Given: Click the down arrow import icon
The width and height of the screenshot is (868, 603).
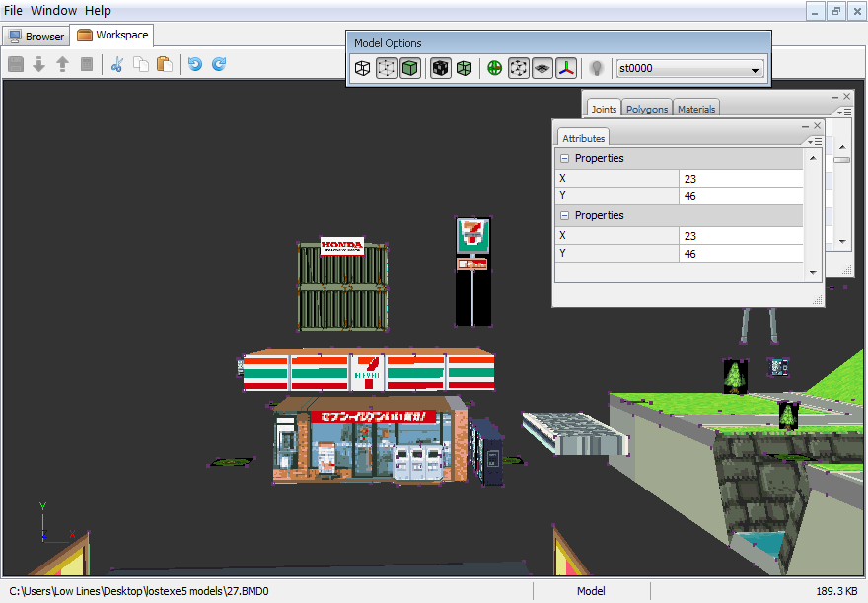Looking at the screenshot, I should click(38, 64).
